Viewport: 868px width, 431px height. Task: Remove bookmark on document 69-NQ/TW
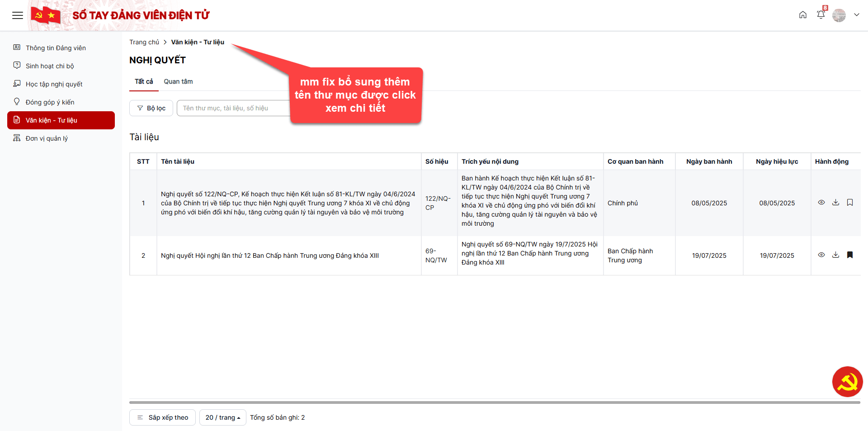tap(850, 255)
